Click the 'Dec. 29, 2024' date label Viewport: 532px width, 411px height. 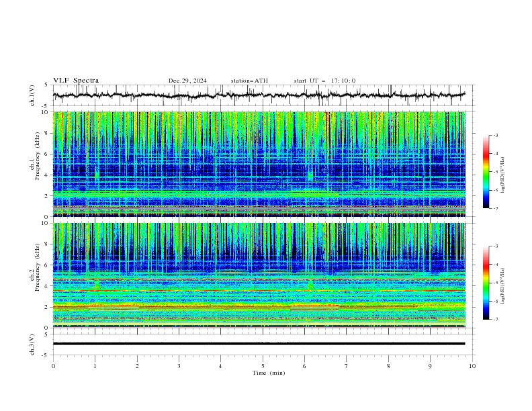coord(187,81)
